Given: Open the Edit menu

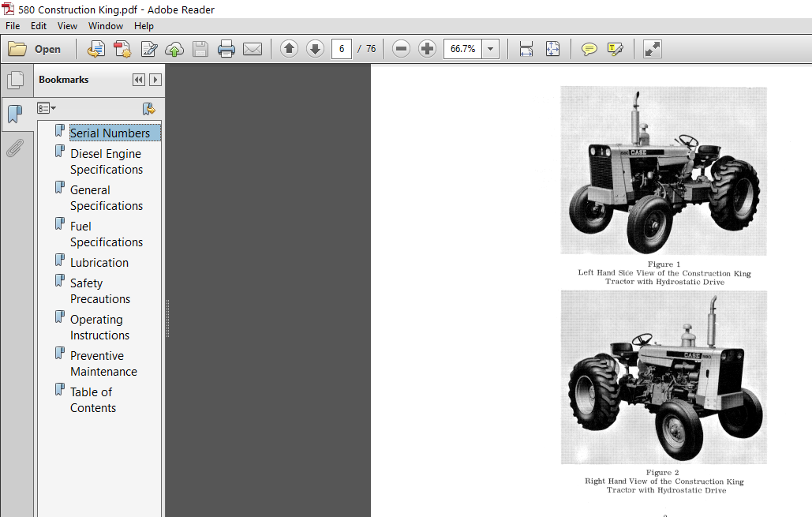Looking at the screenshot, I should coord(39,26).
